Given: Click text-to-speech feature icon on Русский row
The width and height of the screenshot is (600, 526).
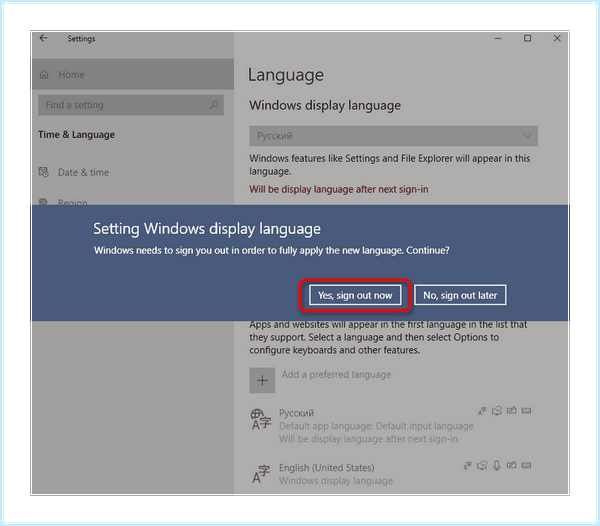Looking at the screenshot, I should tap(497, 411).
